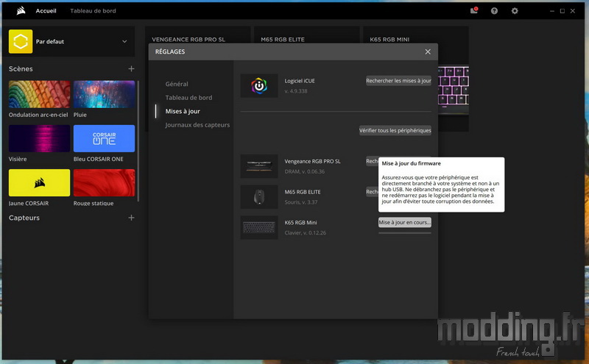Minimize the iCUE window
The width and height of the screenshot is (589, 364).
[551, 11]
